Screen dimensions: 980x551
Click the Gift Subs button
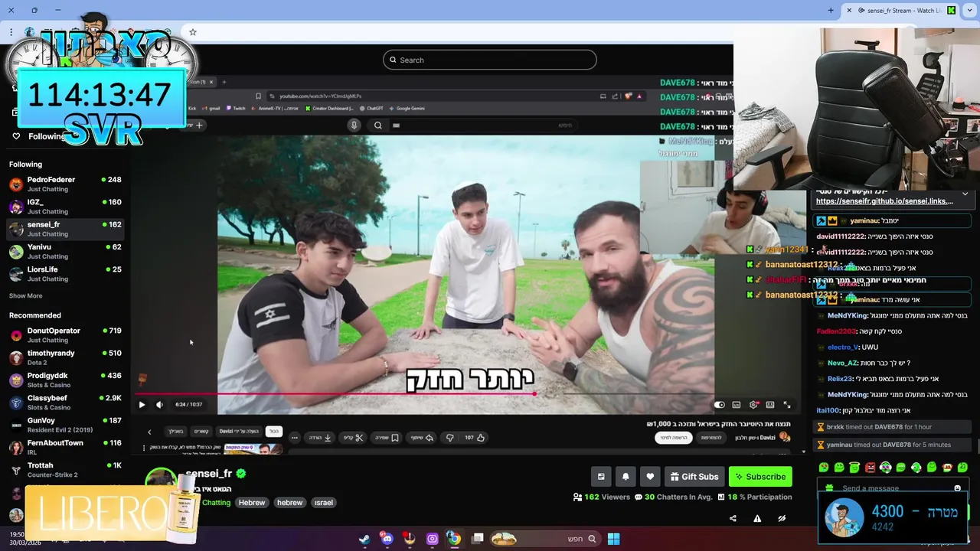[x=694, y=477]
